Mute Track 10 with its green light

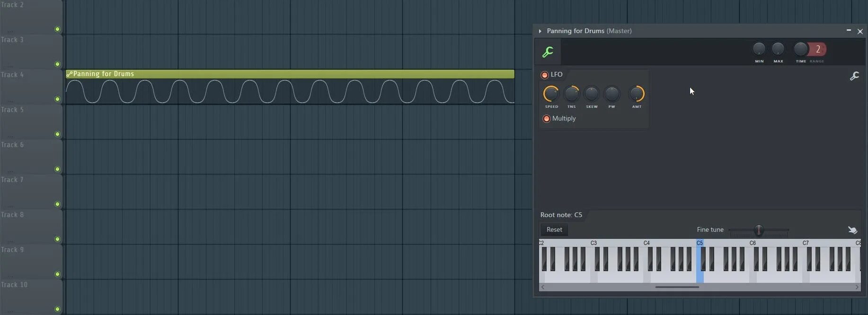57,309
